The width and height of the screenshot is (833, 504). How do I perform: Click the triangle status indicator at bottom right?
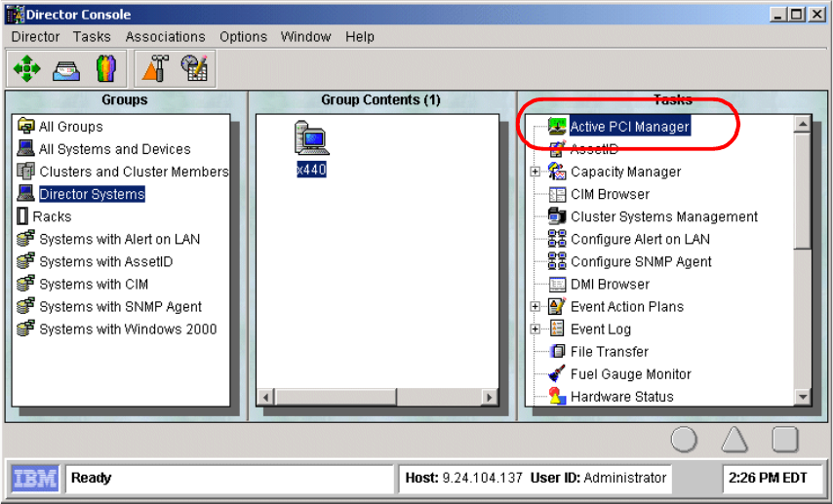[x=734, y=440]
